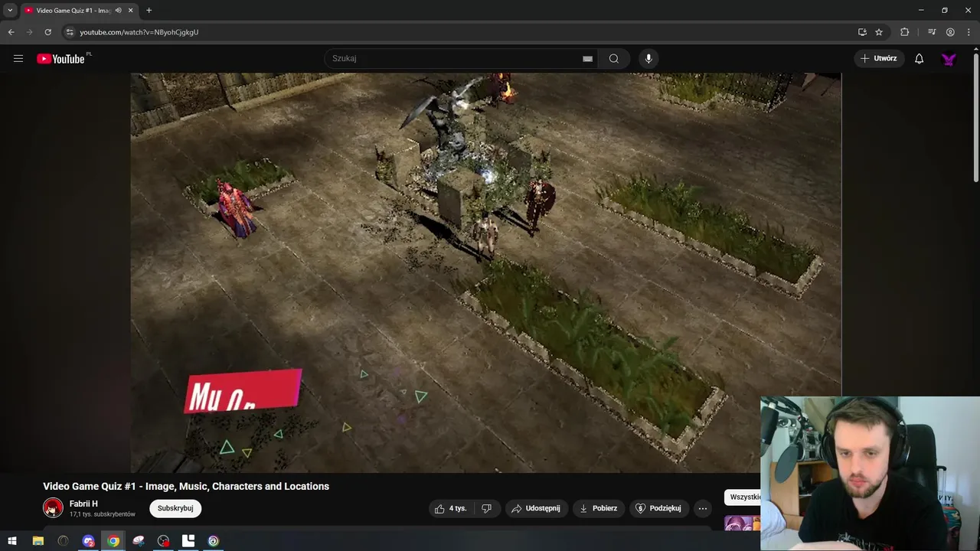Open the on-screen keyboard in search box
Screen dimensions: 980x551
click(587, 58)
